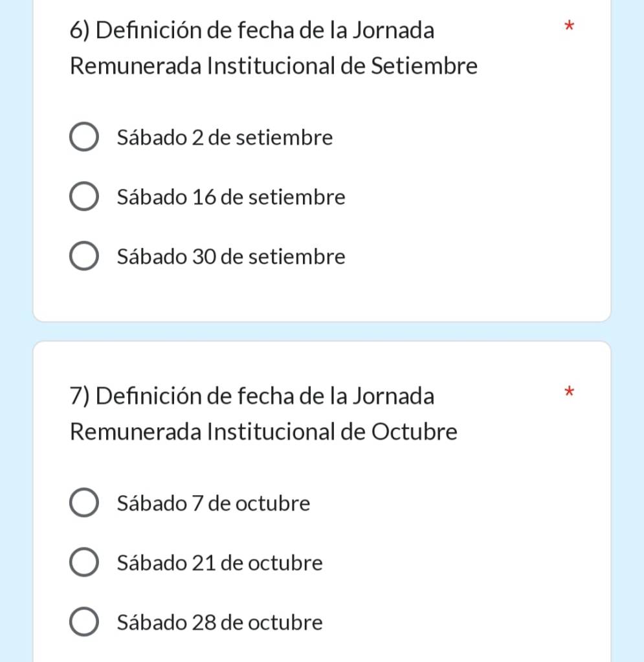
Task: Pick the Sábado 28 de octubre radio button
Action: pos(83,623)
